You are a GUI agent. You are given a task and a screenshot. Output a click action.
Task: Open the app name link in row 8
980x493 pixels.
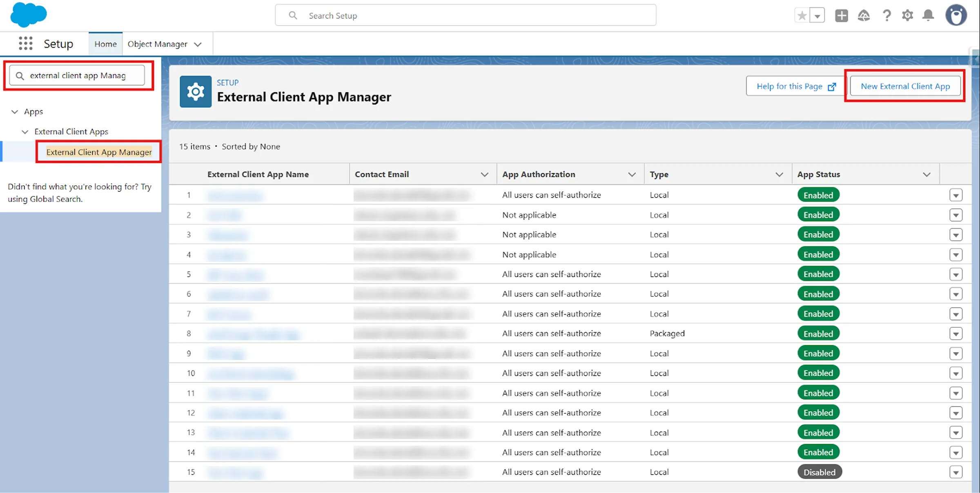[x=253, y=334]
